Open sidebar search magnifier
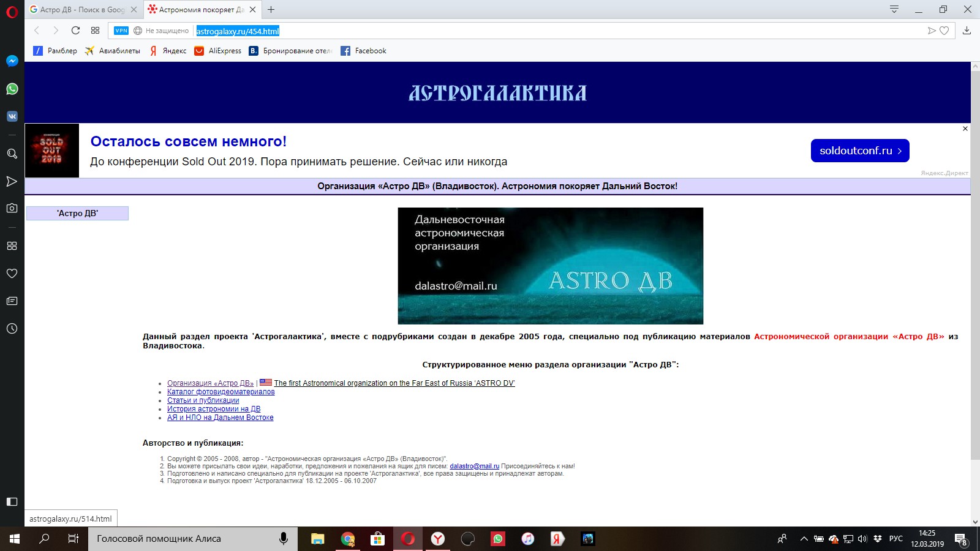 [12, 154]
